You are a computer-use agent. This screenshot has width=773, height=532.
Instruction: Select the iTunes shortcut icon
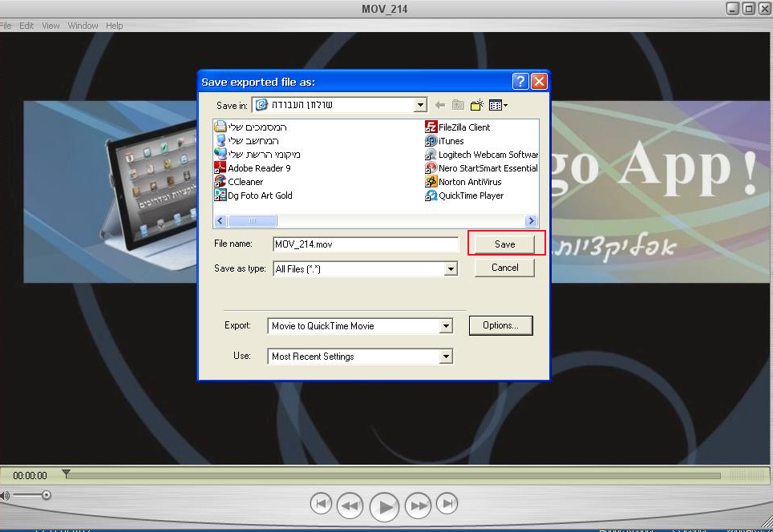pyautogui.click(x=431, y=141)
